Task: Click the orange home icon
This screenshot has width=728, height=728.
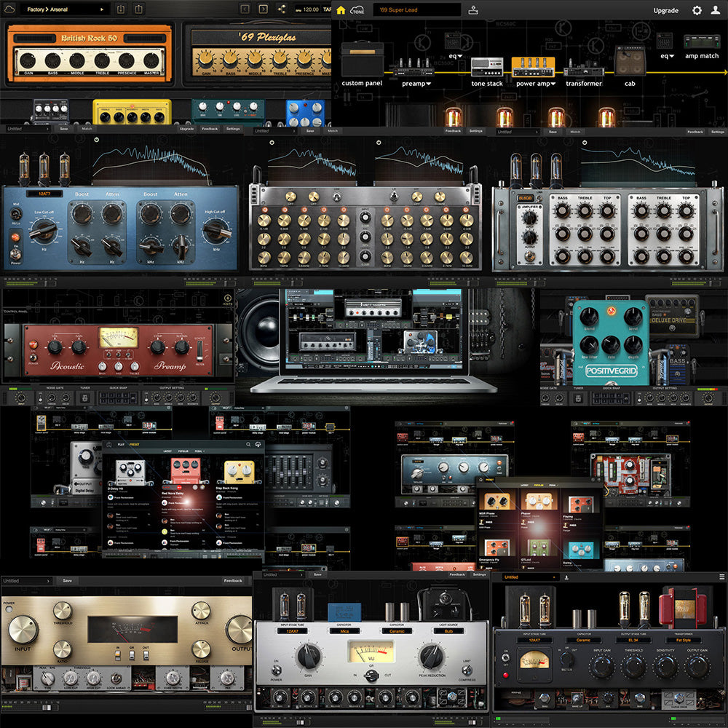Action: pyautogui.click(x=341, y=10)
